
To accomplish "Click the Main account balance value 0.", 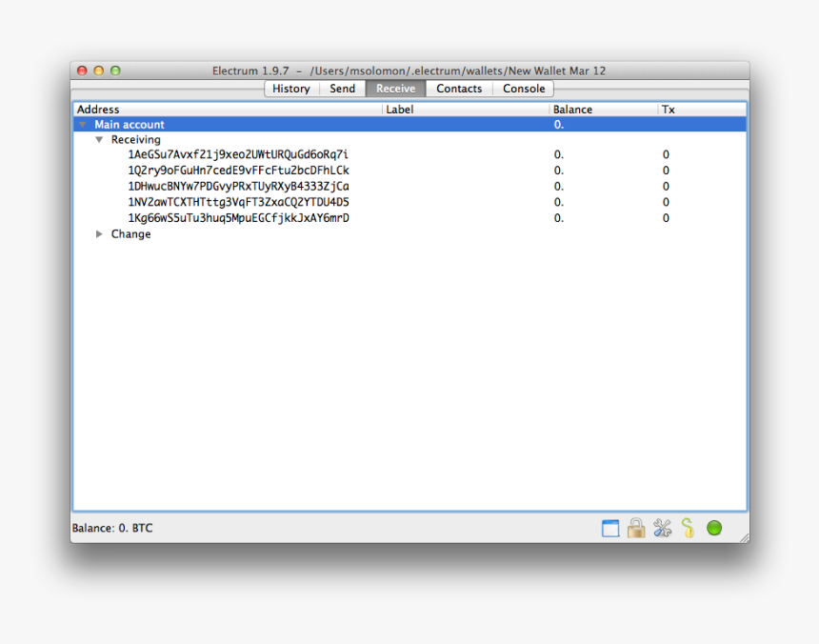I will (x=558, y=124).
